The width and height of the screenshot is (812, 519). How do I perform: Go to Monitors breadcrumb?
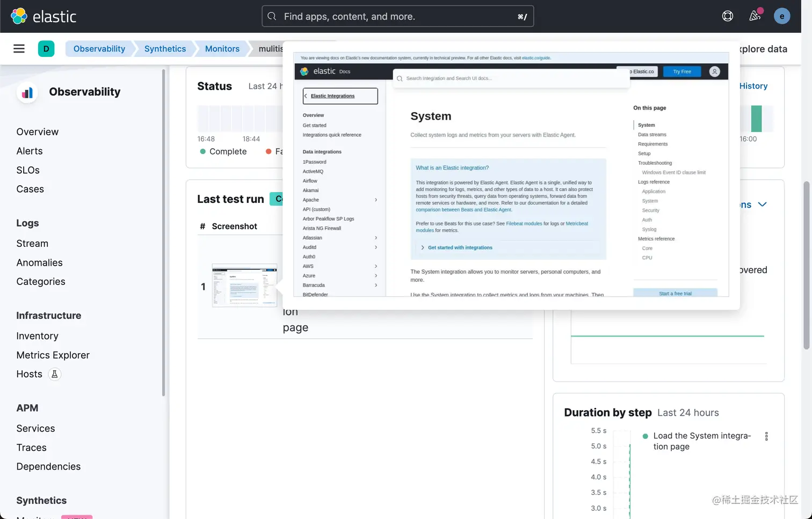(222, 49)
